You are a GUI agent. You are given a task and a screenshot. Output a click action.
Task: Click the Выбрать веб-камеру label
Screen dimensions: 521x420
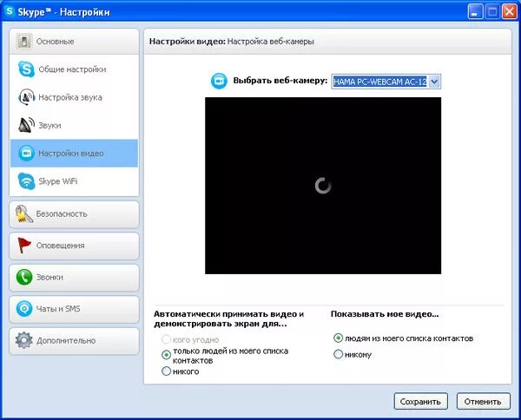tap(280, 81)
